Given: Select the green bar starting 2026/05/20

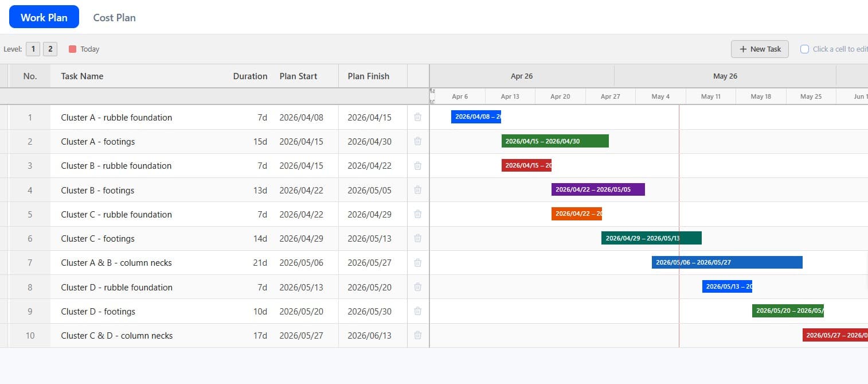Looking at the screenshot, I should 788,311.
